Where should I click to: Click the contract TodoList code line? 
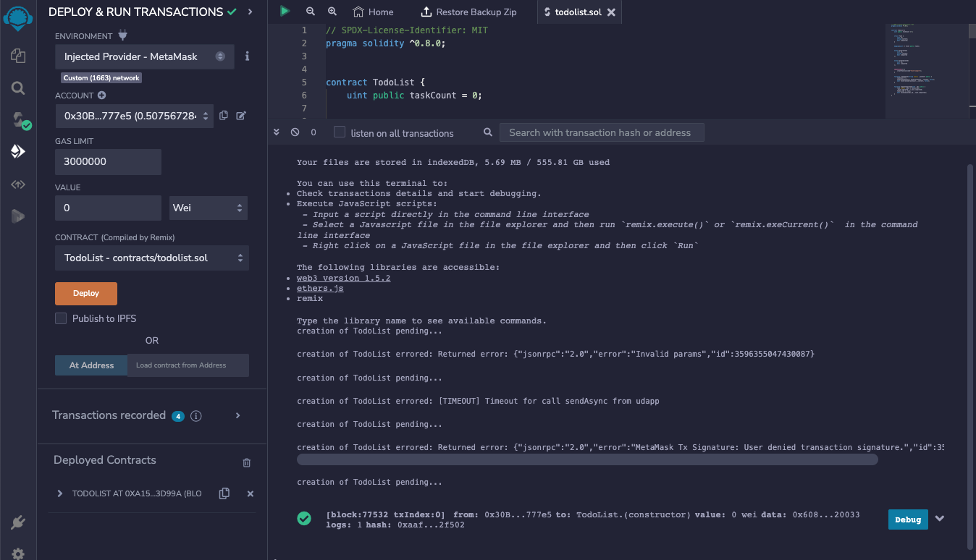[376, 82]
